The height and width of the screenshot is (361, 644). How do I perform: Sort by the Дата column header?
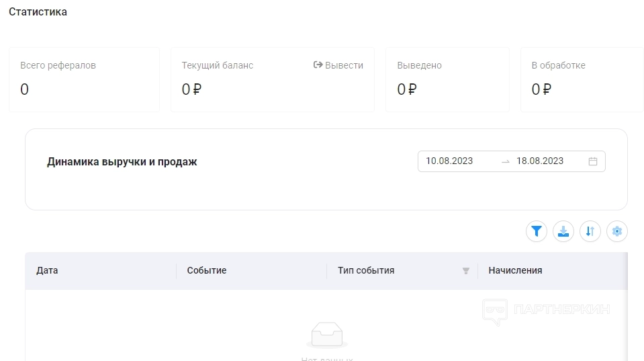click(x=47, y=271)
